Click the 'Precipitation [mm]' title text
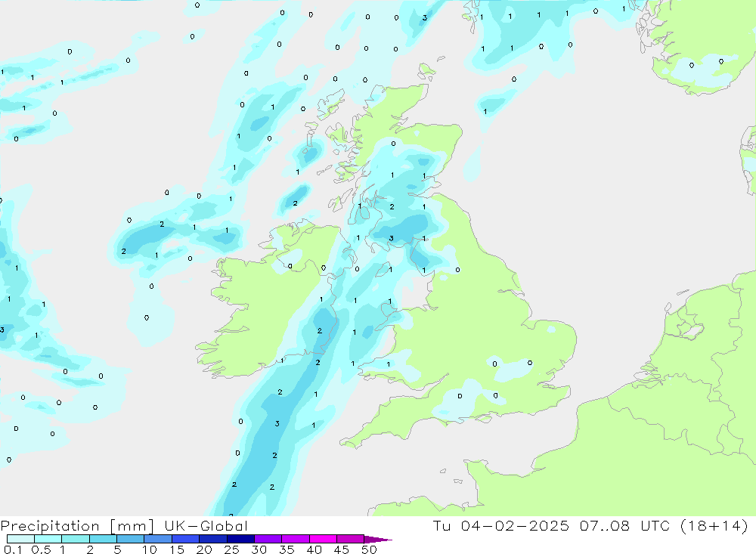The width and height of the screenshot is (756, 554). [x=77, y=525]
